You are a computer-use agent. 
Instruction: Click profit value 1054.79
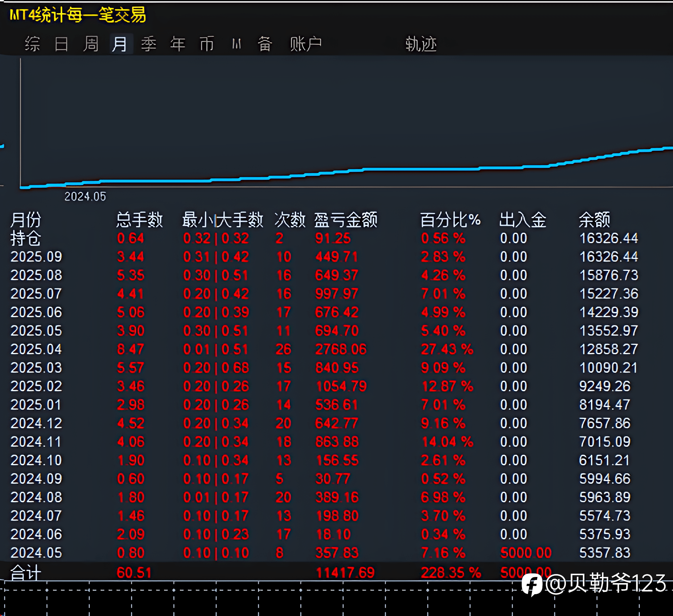(x=341, y=386)
